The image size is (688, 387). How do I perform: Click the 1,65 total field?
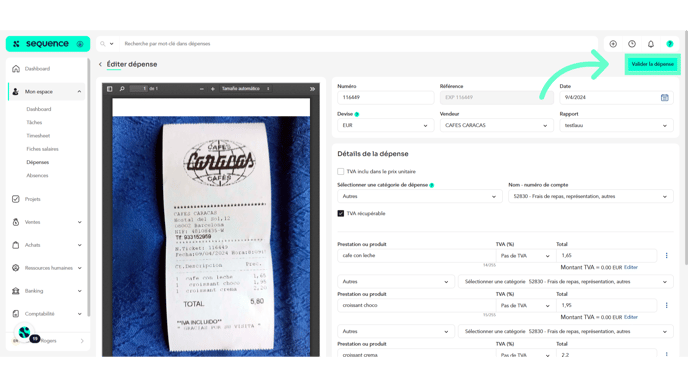point(606,255)
